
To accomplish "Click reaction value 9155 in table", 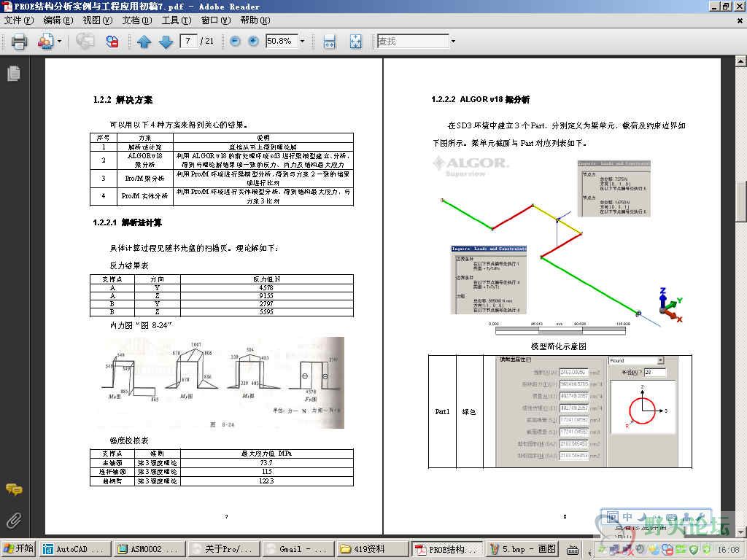I will pyautogui.click(x=266, y=296).
